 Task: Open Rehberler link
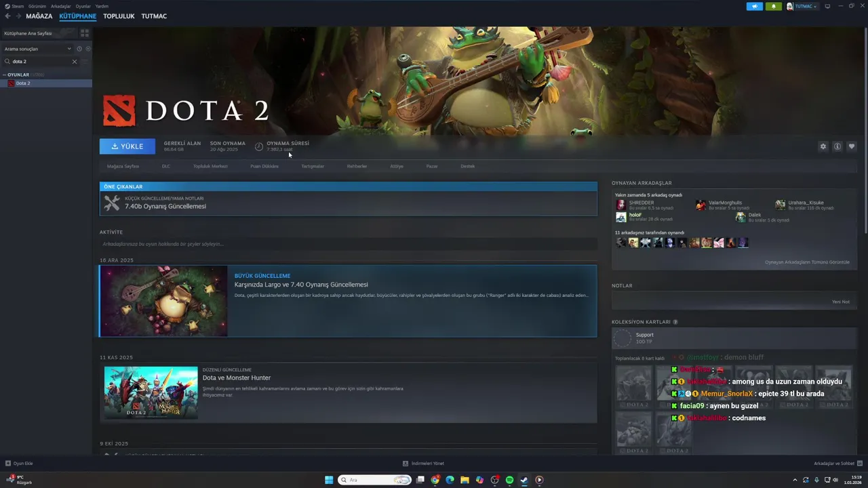click(x=357, y=166)
